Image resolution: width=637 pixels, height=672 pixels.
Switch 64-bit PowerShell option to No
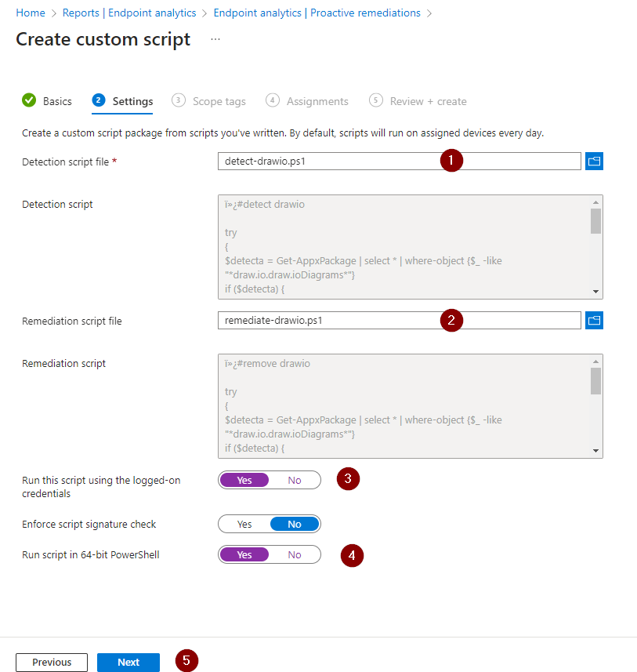295,554
